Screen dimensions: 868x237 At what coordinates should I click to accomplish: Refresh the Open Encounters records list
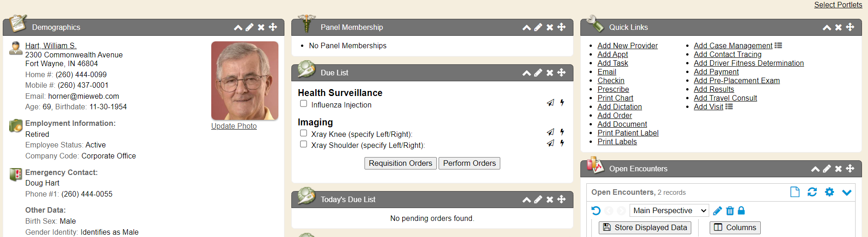tap(812, 192)
